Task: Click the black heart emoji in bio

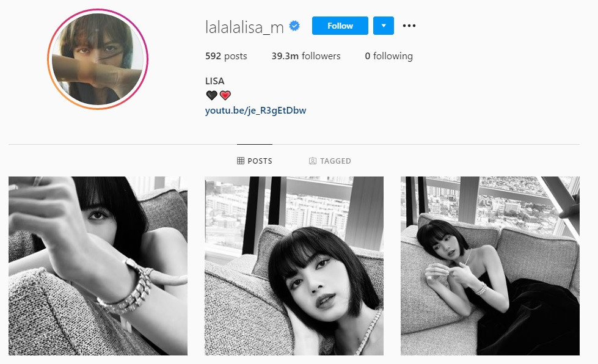Action: (212, 95)
